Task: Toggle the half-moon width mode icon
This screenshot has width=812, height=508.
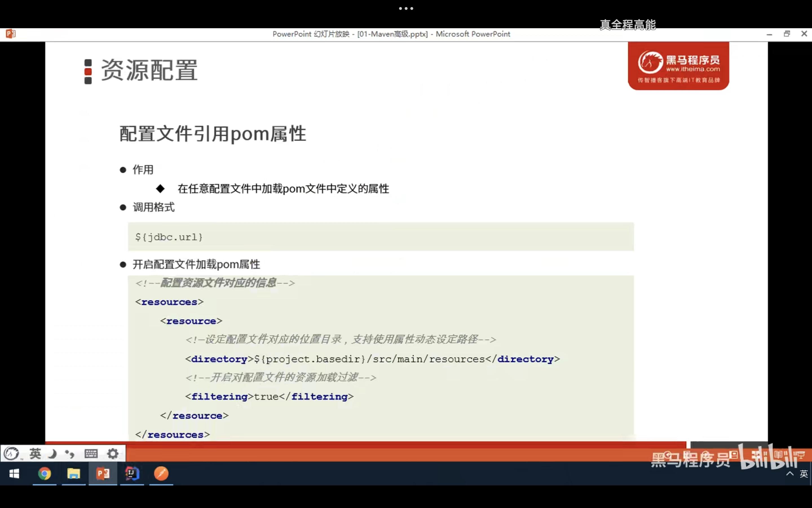Action: pos(53,454)
